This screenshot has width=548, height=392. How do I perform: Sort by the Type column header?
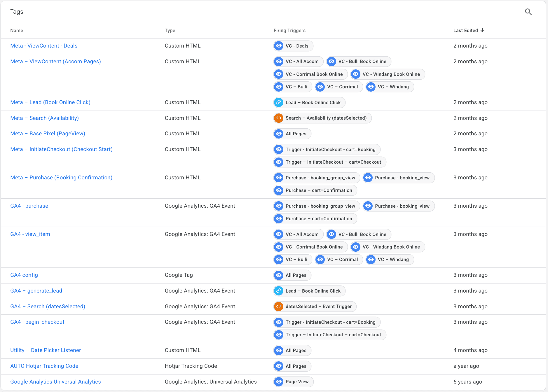170,31
